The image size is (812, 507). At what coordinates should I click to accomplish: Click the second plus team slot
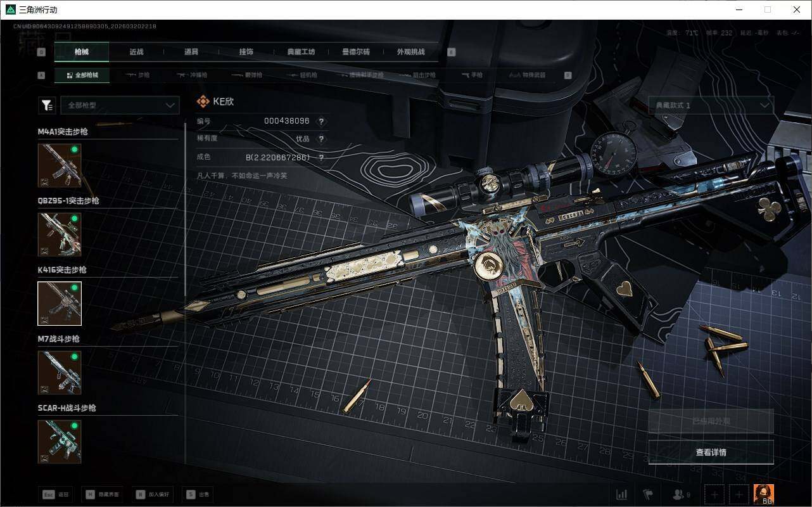(739, 494)
